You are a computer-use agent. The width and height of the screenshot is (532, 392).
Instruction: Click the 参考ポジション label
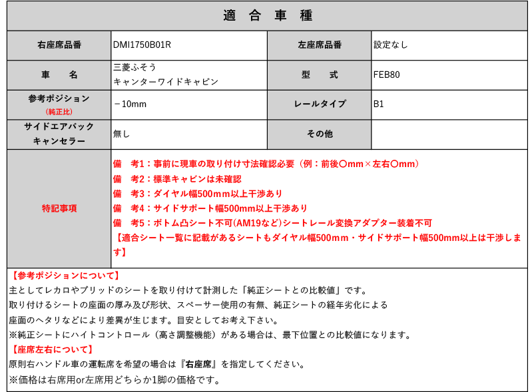point(59,98)
